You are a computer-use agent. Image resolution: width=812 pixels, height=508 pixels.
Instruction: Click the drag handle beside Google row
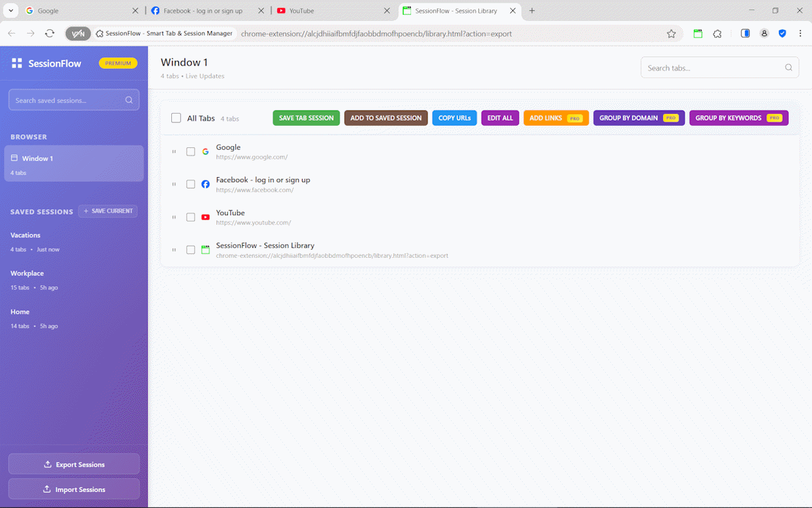point(174,152)
